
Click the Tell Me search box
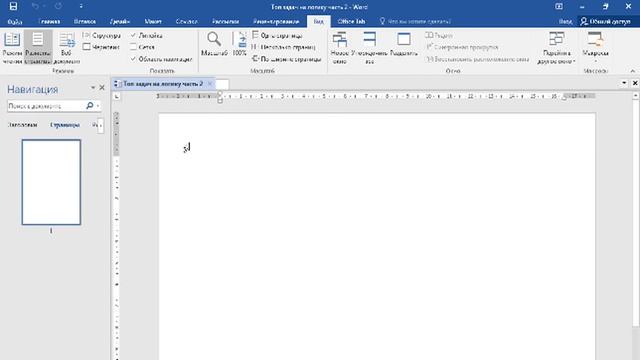pos(415,21)
